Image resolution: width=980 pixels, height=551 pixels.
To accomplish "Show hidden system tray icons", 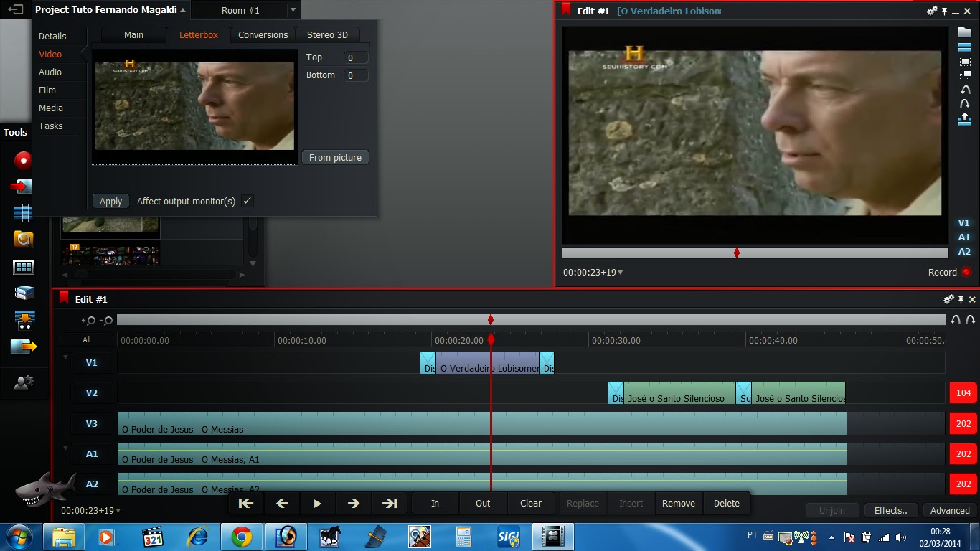I will [832, 537].
